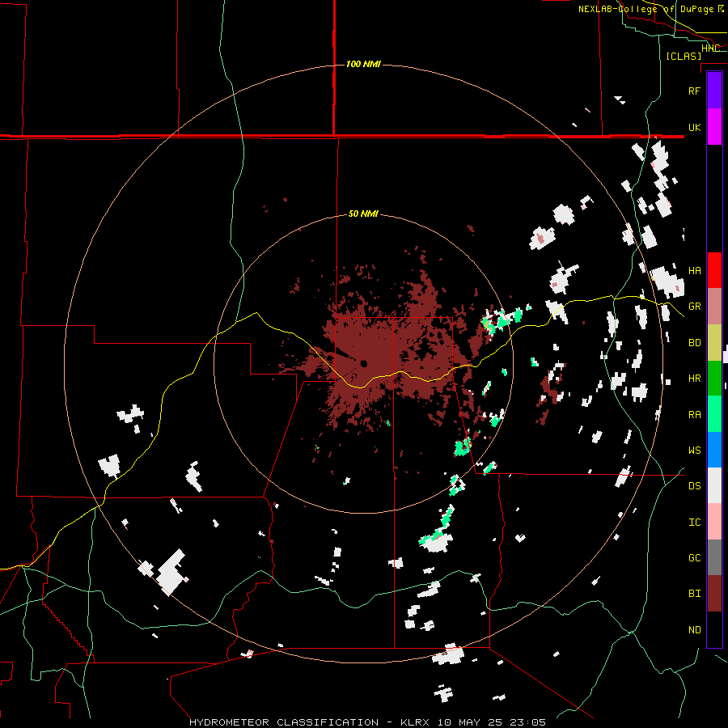Click the BI legend label

694,594
